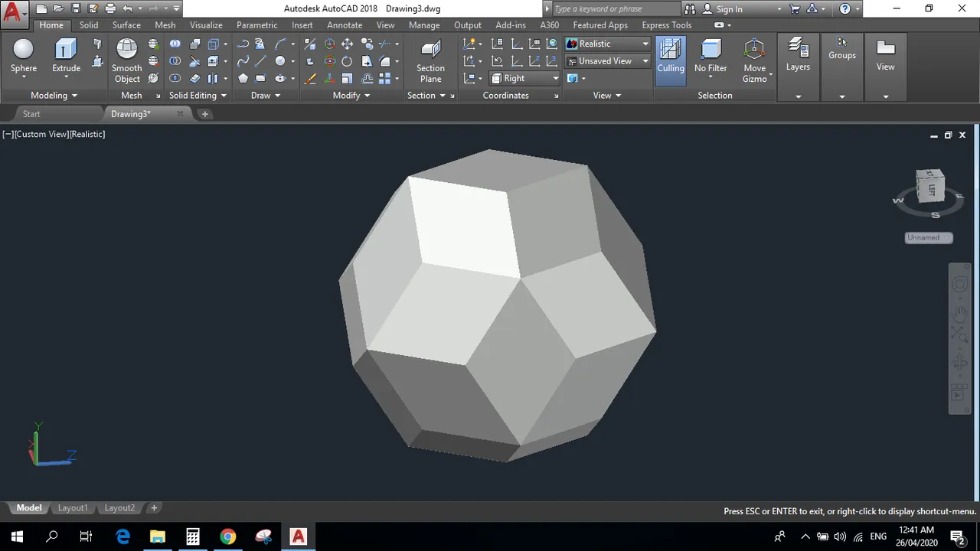Select the Rectangle draw tool
The width and height of the screenshot is (980, 551).
261,78
